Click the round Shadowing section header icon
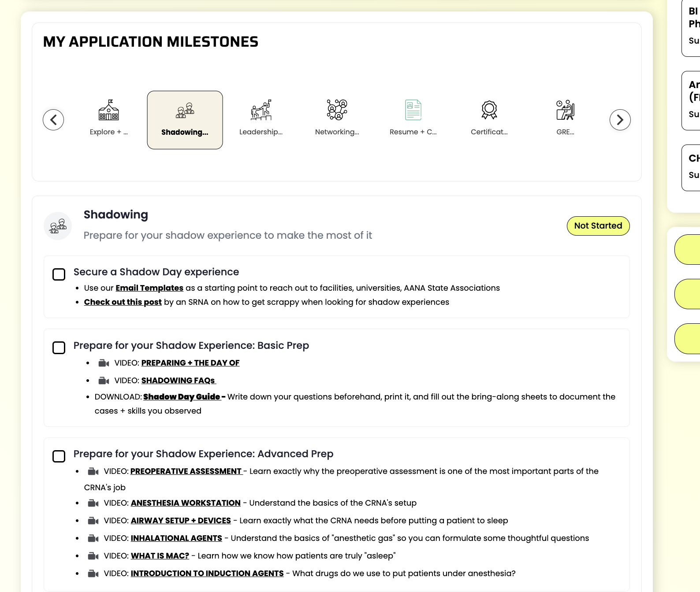This screenshot has width=700, height=592. tap(58, 226)
